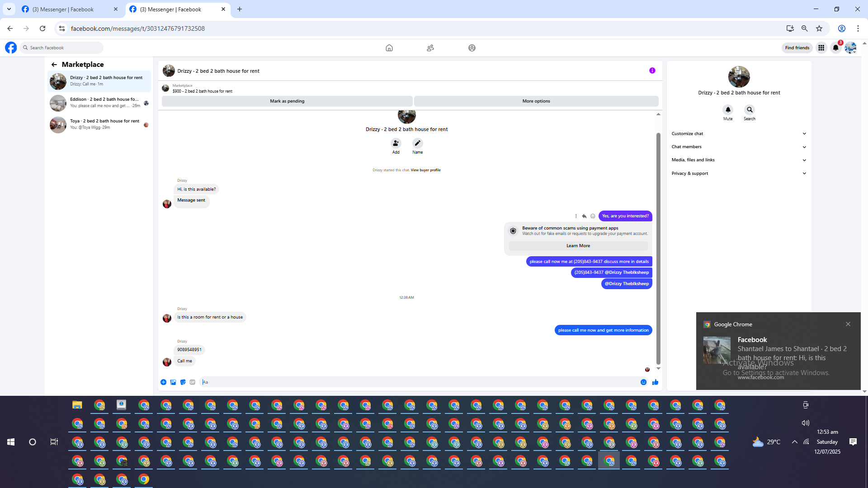Open the sticker picker in the composer

coord(183,382)
